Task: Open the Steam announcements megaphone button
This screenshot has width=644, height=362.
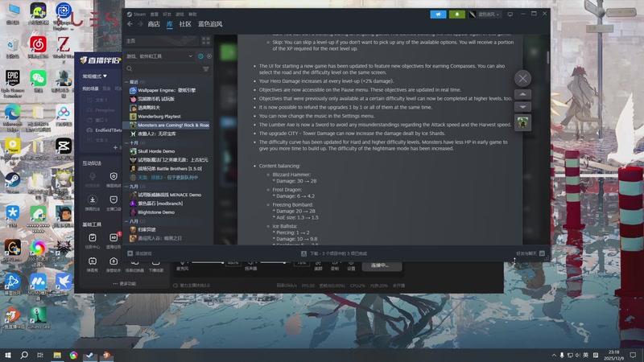Action: pyautogui.click(x=438, y=14)
